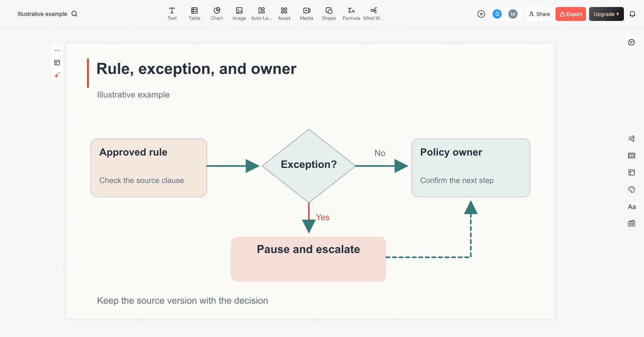Click the blue G user avatar
The image size is (644, 337).
(x=497, y=14)
